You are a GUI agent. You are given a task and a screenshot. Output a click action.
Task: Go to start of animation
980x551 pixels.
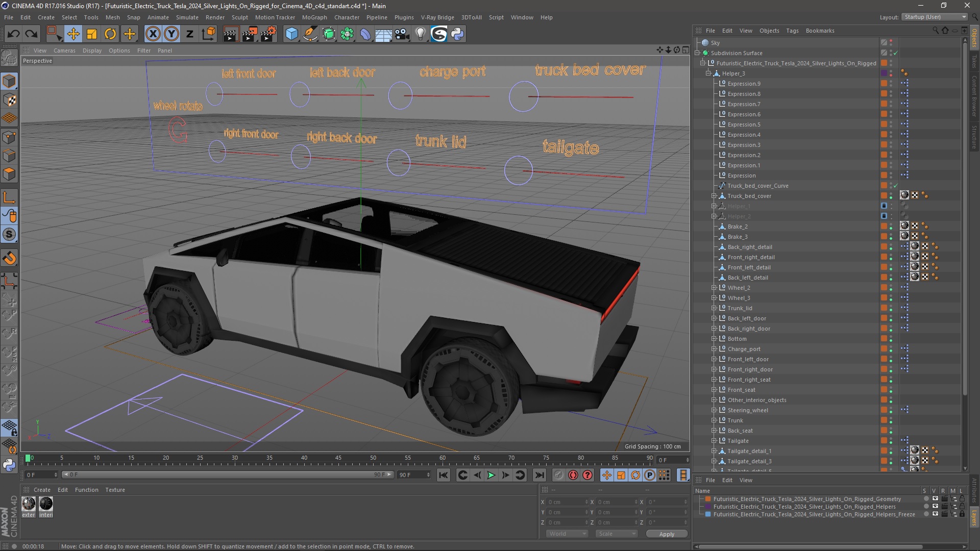pyautogui.click(x=444, y=475)
